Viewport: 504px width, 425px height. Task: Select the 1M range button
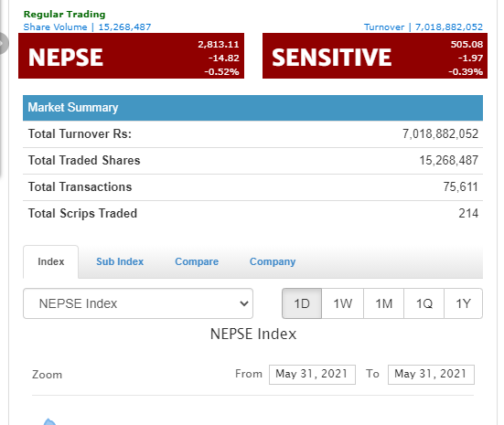384,303
